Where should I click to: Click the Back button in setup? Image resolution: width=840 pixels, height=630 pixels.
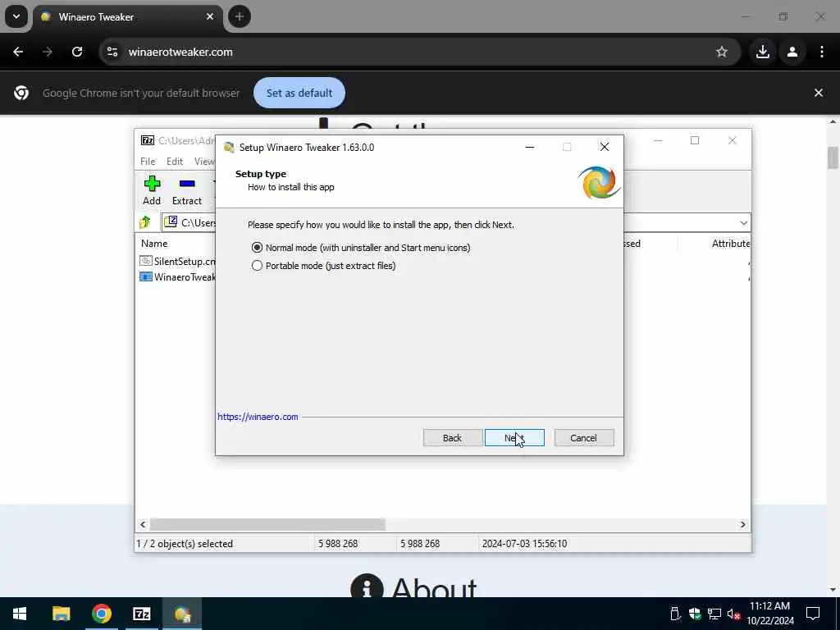[x=452, y=438]
